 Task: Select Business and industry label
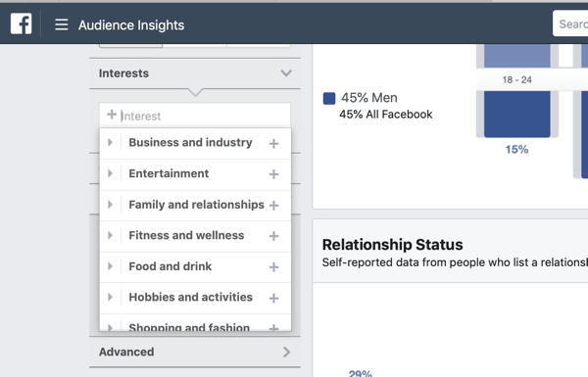pos(190,142)
